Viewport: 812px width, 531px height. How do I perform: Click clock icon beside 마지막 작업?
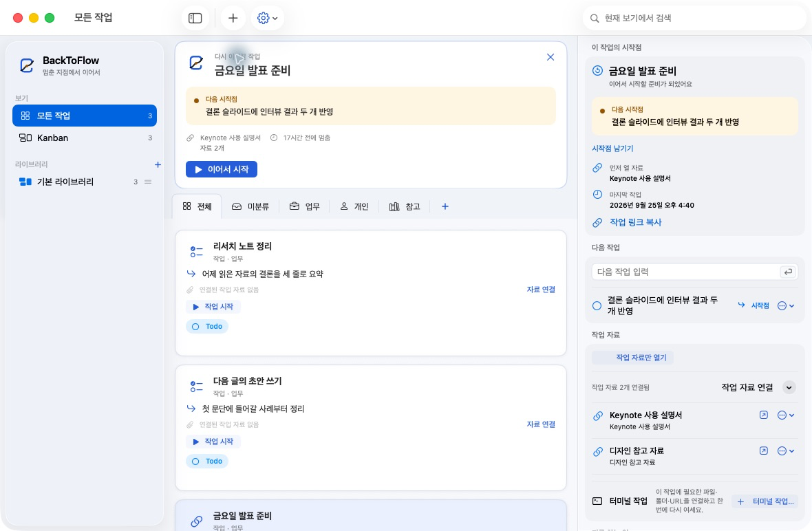(597, 195)
